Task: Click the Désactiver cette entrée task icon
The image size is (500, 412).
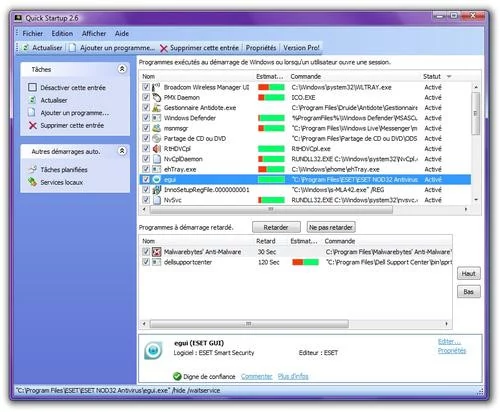Action: coord(32,88)
